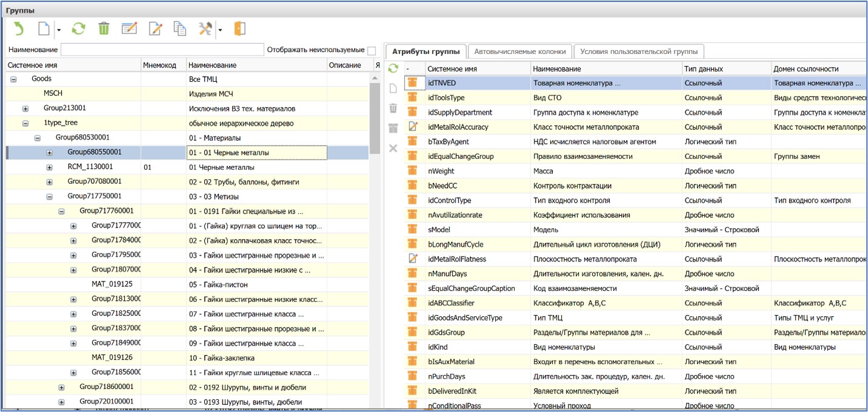The width and height of the screenshot is (868, 412).
Task: Collapse the Group717750001 tree node
Action: point(50,197)
